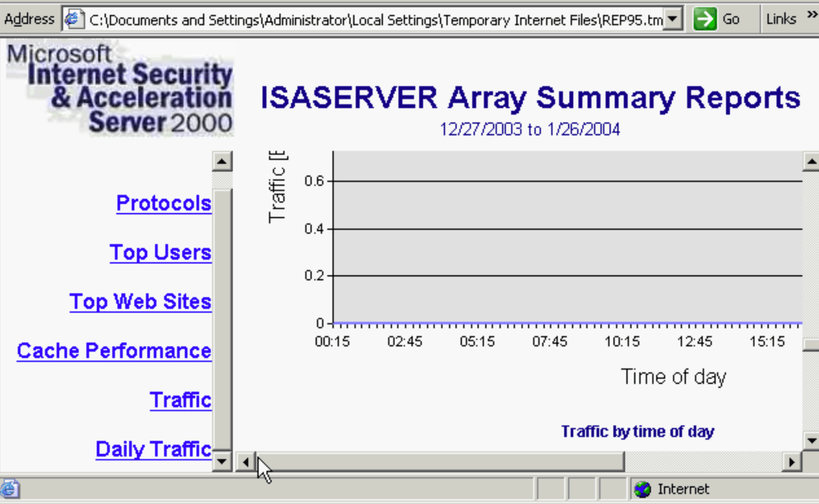Click report pane scroll up arrow
The height and width of the screenshot is (504, 819).
(x=810, y=161)
